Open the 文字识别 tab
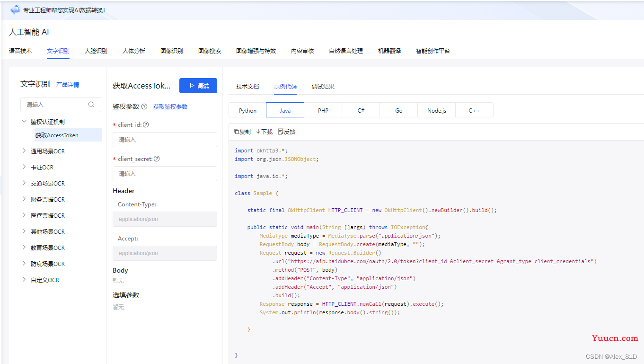Image resolution: width=644 pixels, height=364 pixels. [58, 51]
